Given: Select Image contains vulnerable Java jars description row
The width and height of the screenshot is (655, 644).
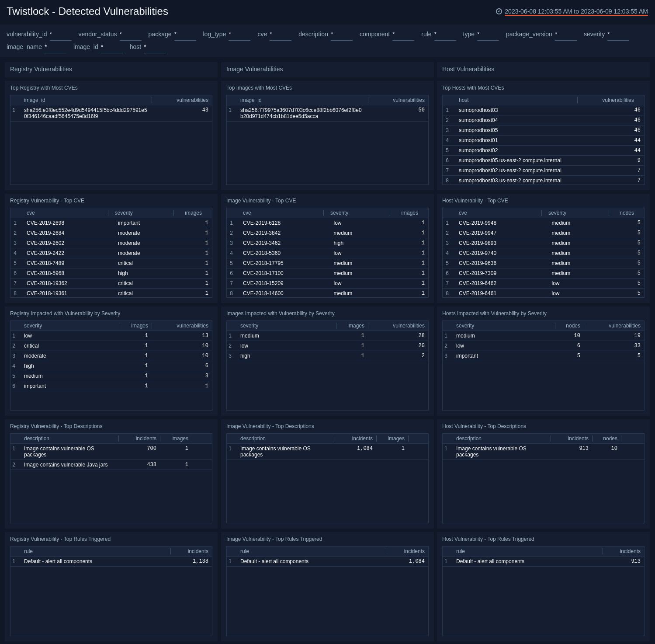Looking at the screenshot, I should (66, 465).
